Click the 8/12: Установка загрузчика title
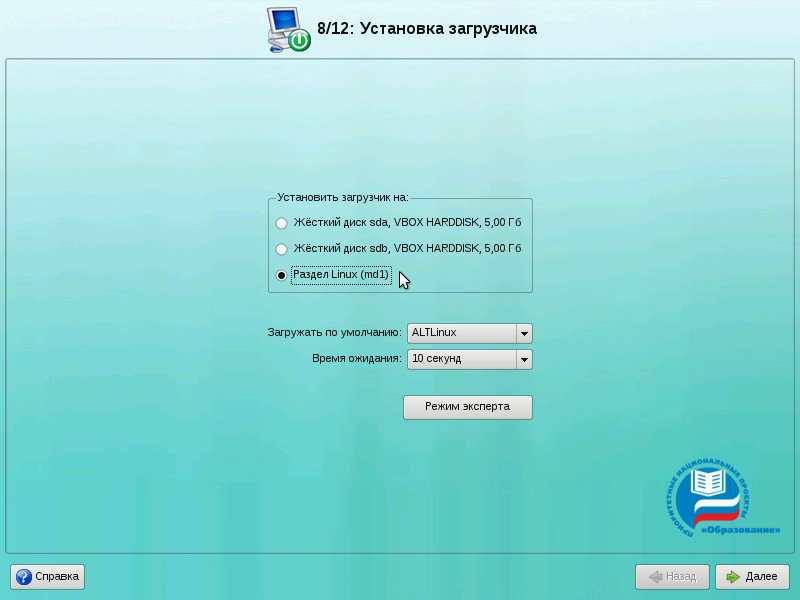 pyautogui.click(x=426, y=29)
